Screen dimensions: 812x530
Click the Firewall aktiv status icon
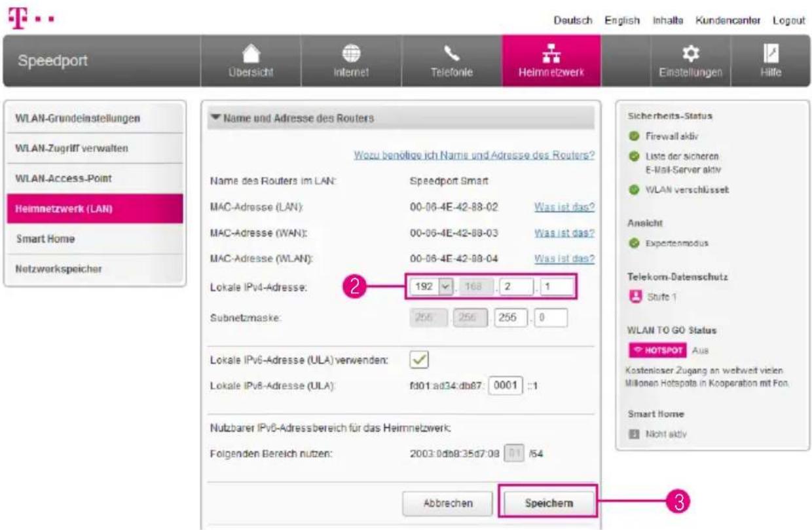[x=634, y=137]
